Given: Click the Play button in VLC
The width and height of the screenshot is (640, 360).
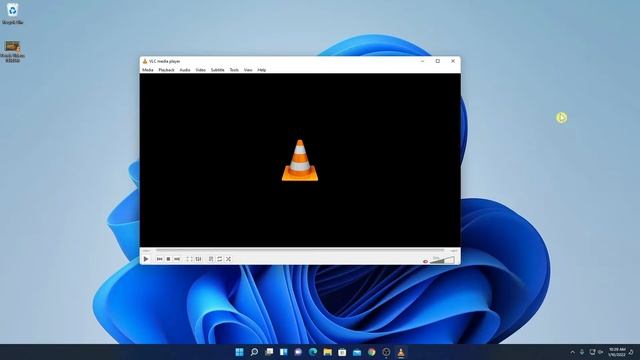Looking at the screenshot, I should pyautogui.click(x=146, y=259).
